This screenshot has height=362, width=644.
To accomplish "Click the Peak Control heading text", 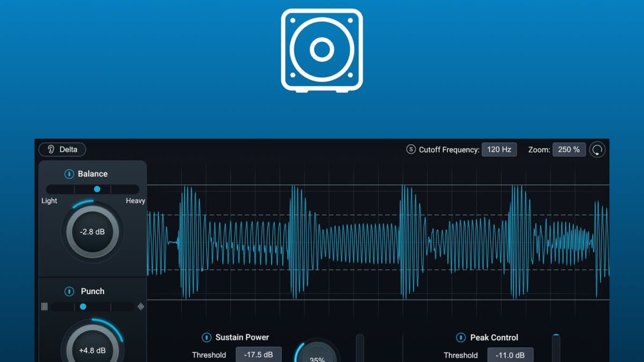I will [x=494, y=337].
